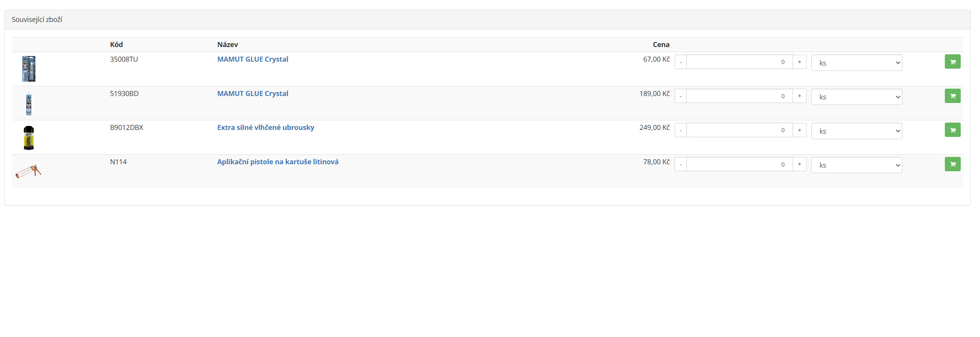Image resolution: width=980 pixels, height=337 pixels.
Task: Add MAMUT GLUE Crystal 35008TU to cart
Action: (952, 62)
